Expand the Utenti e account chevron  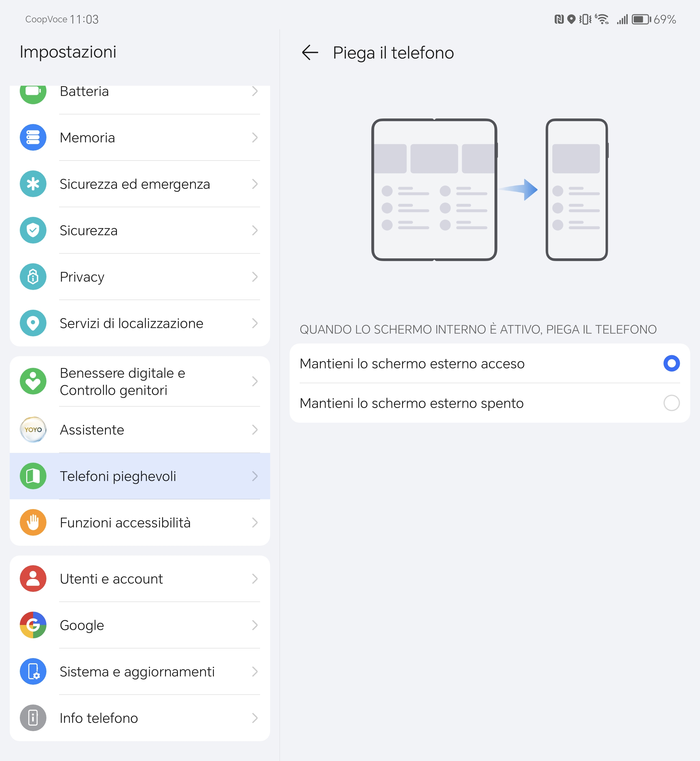point(255,579)
